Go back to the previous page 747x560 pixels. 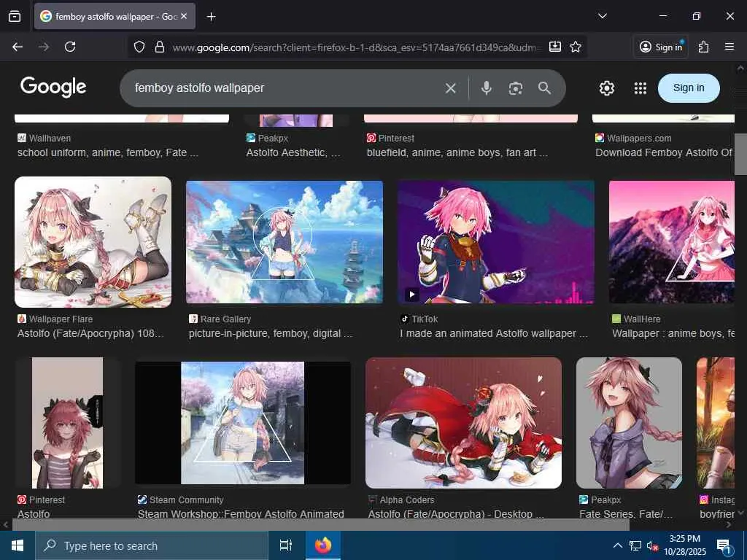click(18, 47)
